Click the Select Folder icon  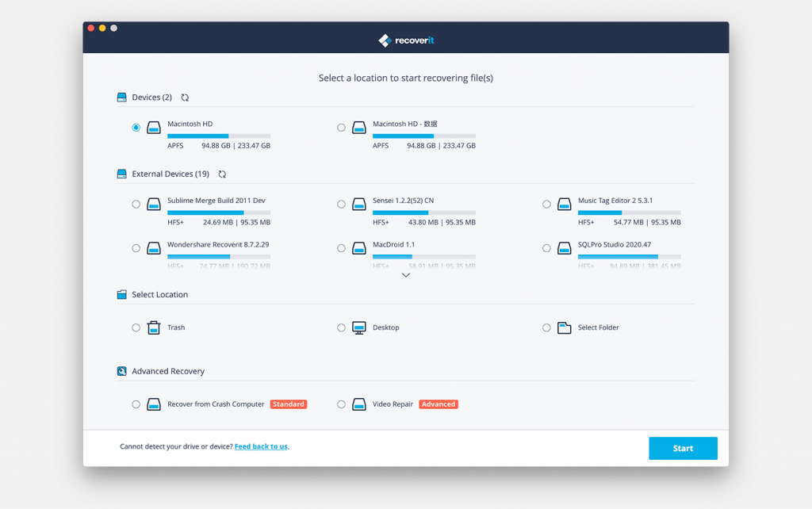pos(564,327)
